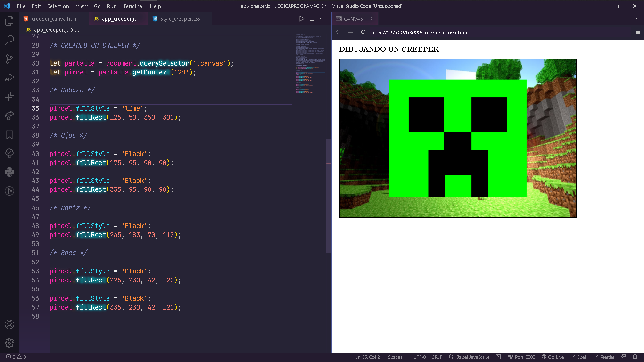Open the Python view in activity bar
This screenshot has height=362, width=644.
[9, 172]
